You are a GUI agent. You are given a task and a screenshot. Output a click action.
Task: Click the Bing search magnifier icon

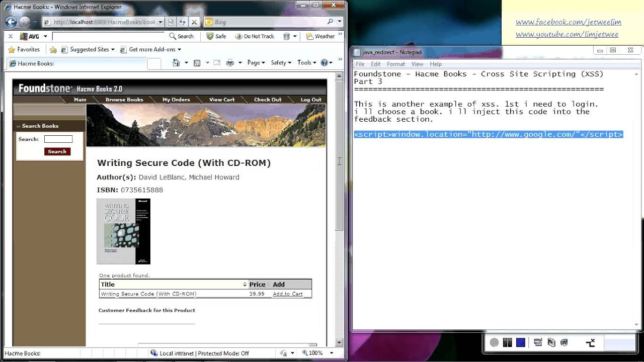click(x=330, y=22)
